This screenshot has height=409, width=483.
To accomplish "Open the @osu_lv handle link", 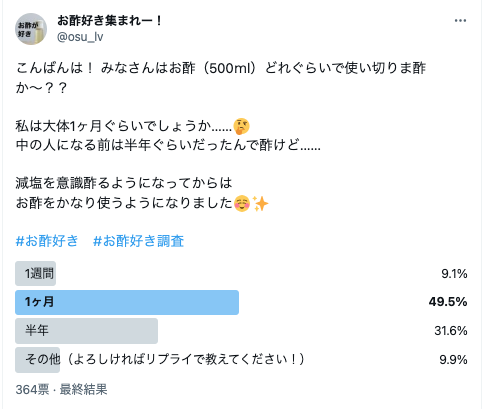I will point(80,37).
